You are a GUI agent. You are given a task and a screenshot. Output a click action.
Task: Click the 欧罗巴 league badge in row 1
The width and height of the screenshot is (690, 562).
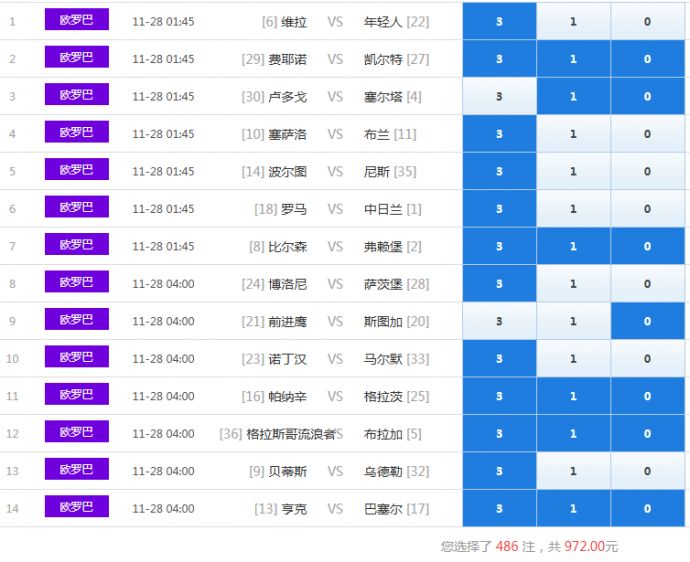coord(76,20)
